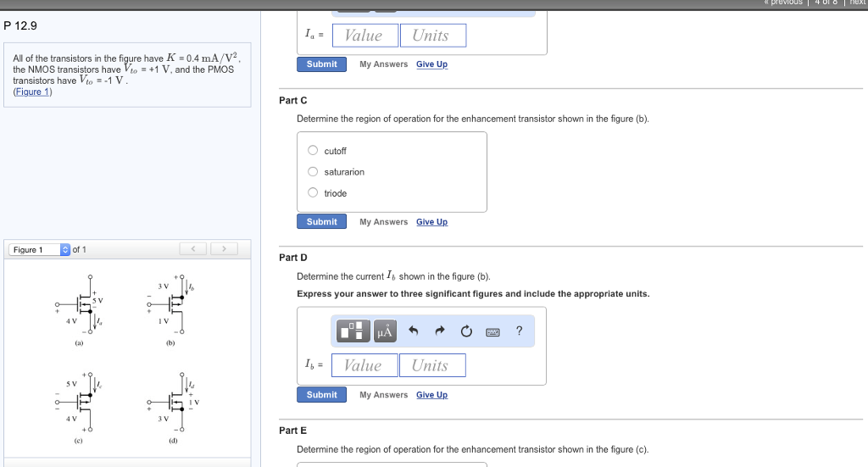868x467 pixels.
Task: Go to the next figure arrow
Action: pos(224,249)
